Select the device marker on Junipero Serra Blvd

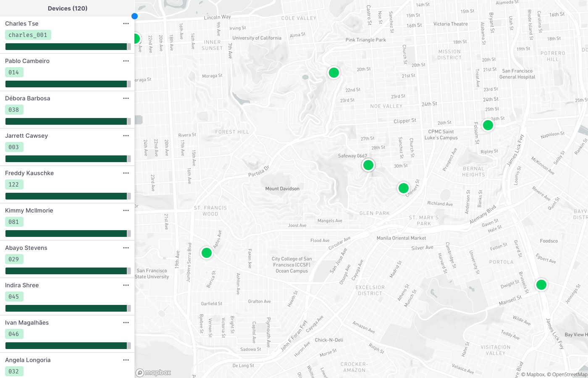coord(206,253)
